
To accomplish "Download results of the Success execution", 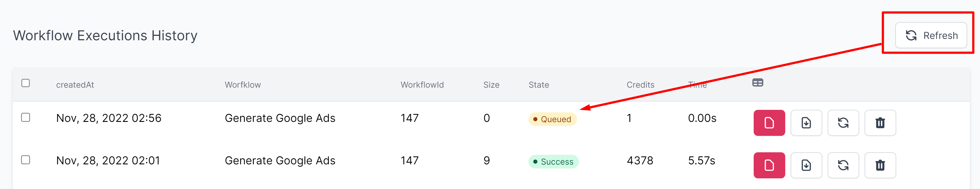I will 806,165.
